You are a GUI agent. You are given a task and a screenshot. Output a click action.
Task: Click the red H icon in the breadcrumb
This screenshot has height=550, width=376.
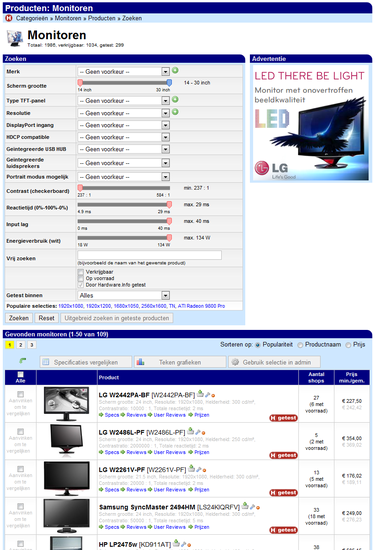tap(9, 18)
